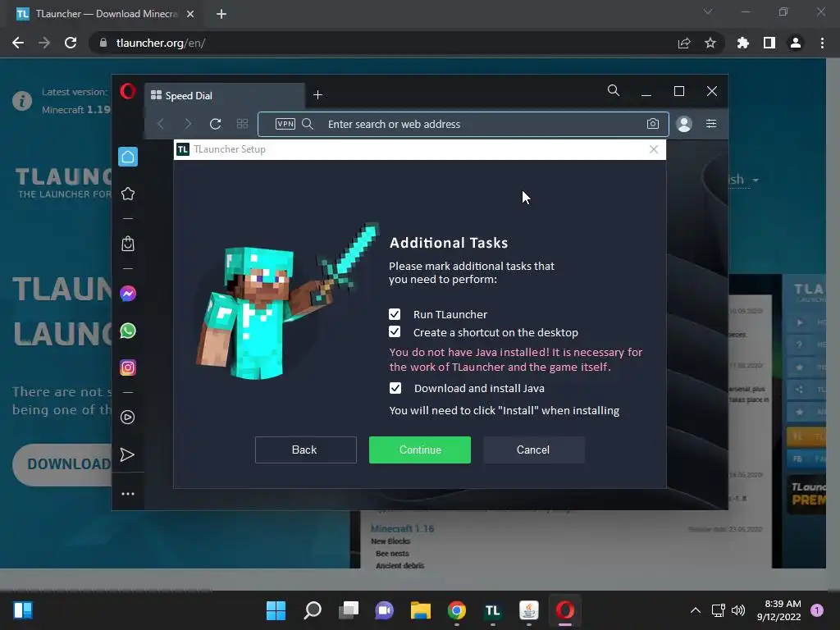
Task: Click the Chrome share page icon
Action: (684, 43)
